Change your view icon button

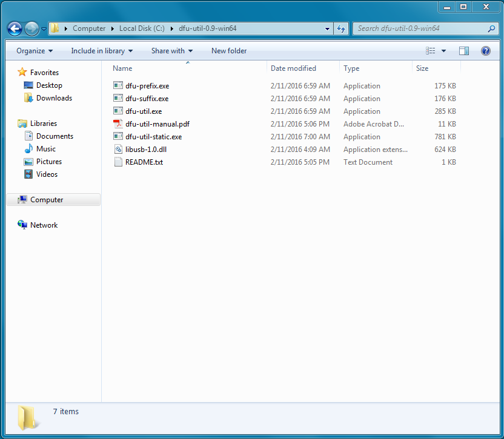pyautogui.click(x=430, y=51)
